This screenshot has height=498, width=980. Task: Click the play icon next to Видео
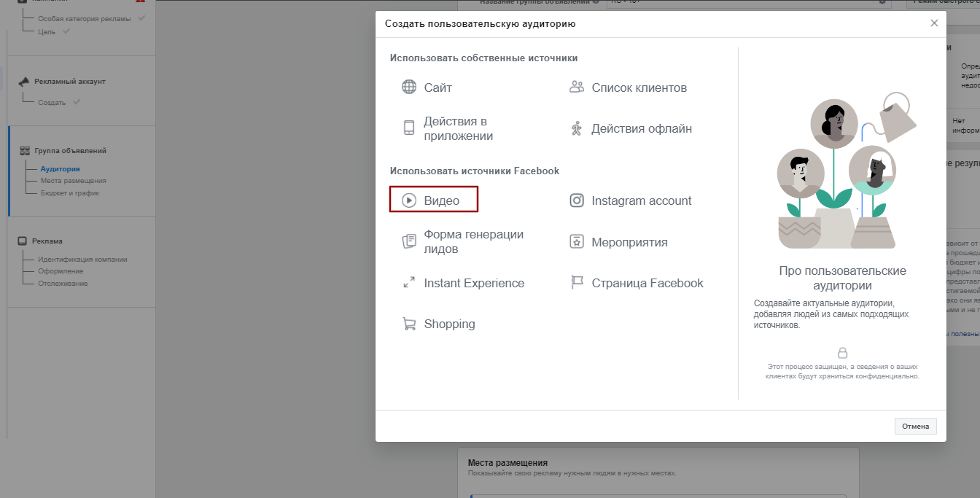[409, 200]
